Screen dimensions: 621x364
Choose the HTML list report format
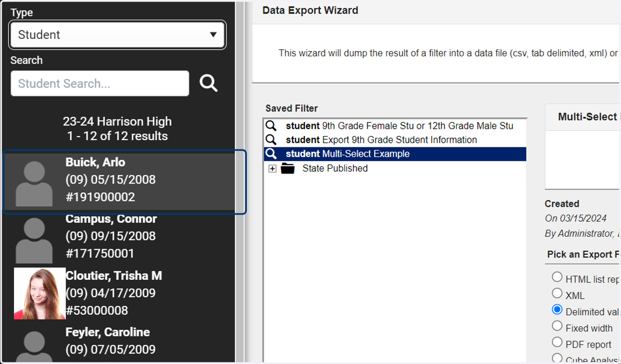[557, 277]
